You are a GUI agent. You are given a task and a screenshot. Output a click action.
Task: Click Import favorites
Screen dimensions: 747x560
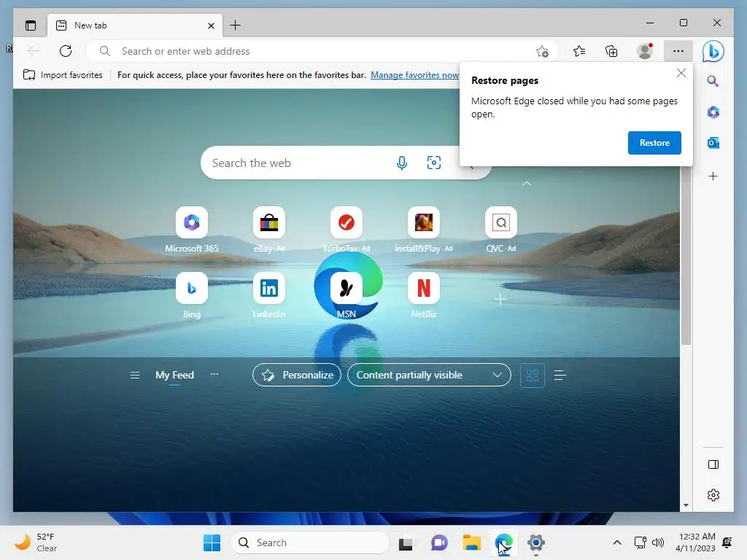tap(63, 75)
